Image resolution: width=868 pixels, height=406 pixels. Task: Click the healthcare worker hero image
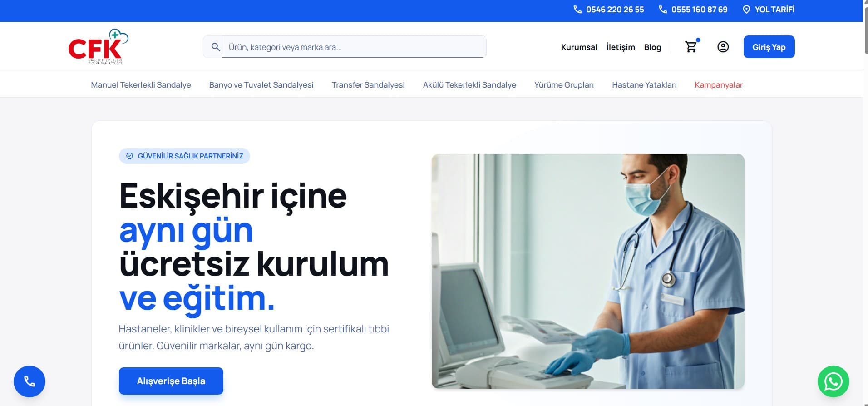tap(588, 271)
